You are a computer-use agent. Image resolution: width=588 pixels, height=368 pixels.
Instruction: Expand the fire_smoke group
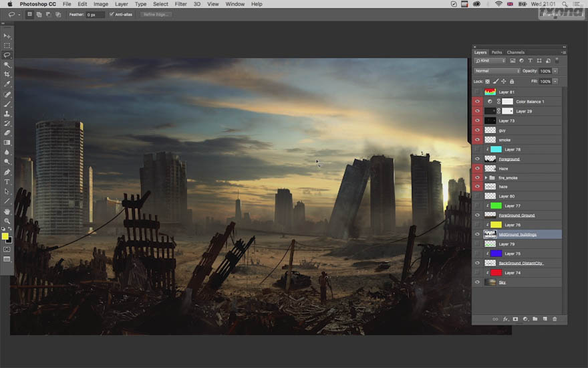(x=486, y=177)
